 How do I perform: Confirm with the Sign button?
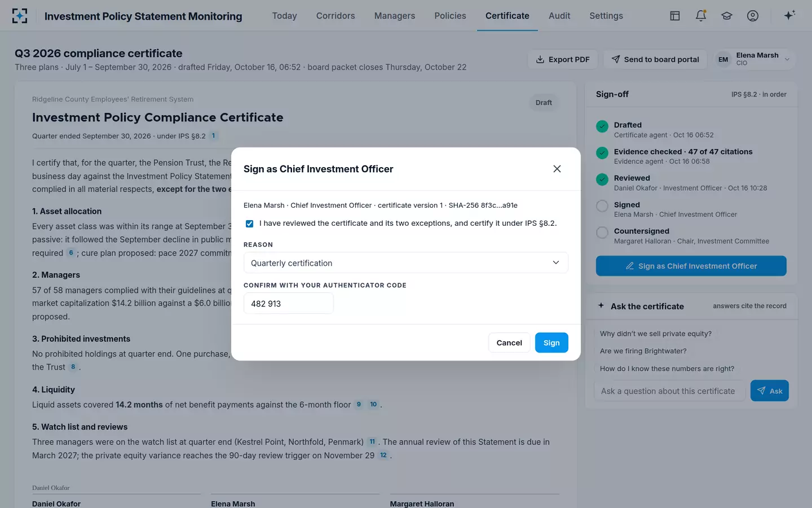(551, 343)
